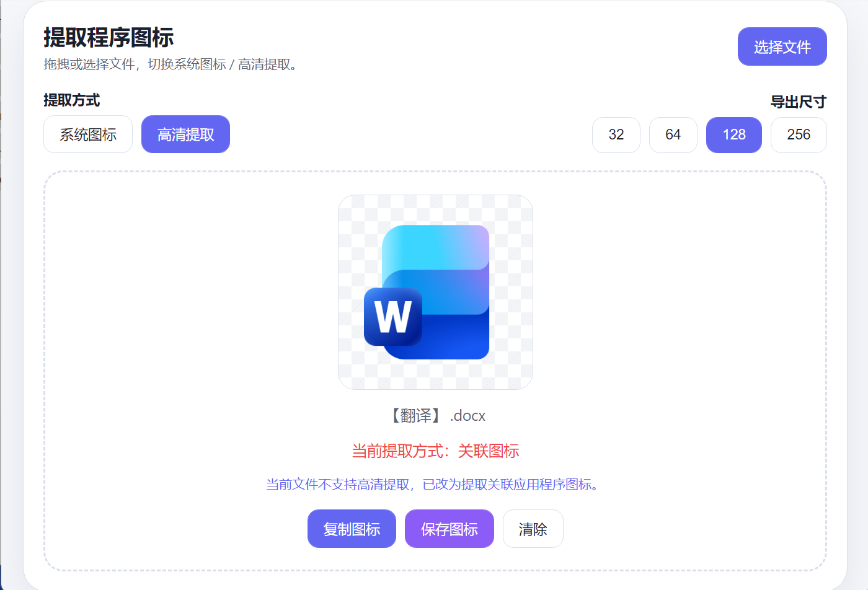Click the 选择文件 button
868x590 pixels.
782,46
